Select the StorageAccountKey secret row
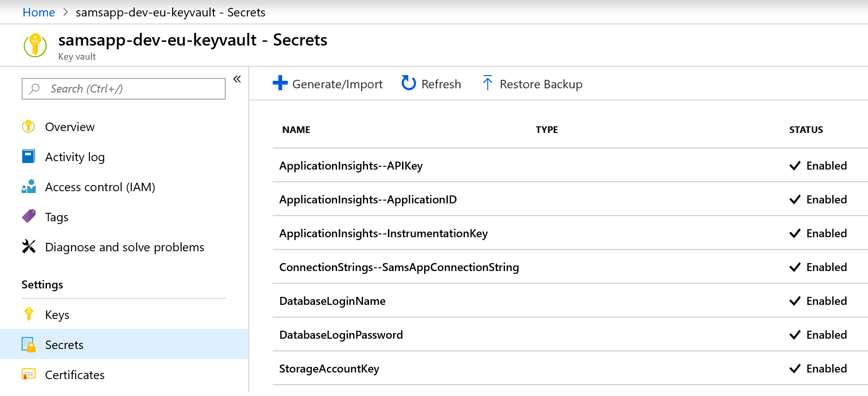Screen dimensions: 868x396 coord(329,369)
